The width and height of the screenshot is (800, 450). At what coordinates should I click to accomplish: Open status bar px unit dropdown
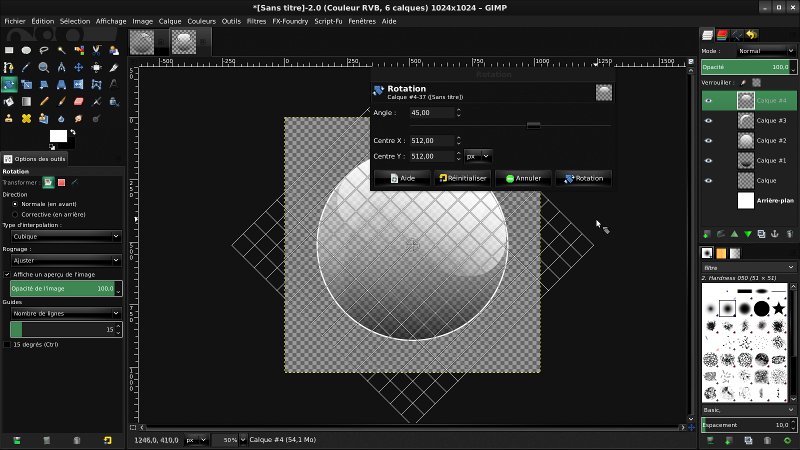196,440
